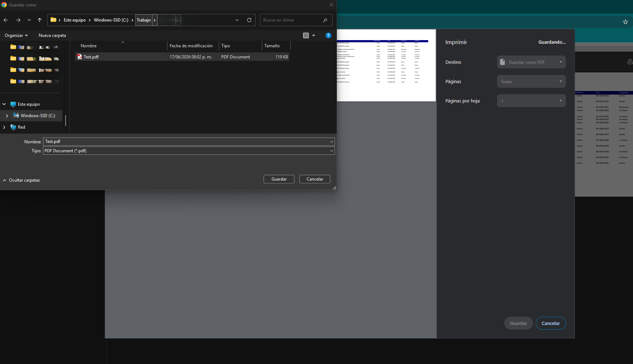Click Cancelar in the Imprimir panel
The image size is (633, 364).
coord(551,323)
